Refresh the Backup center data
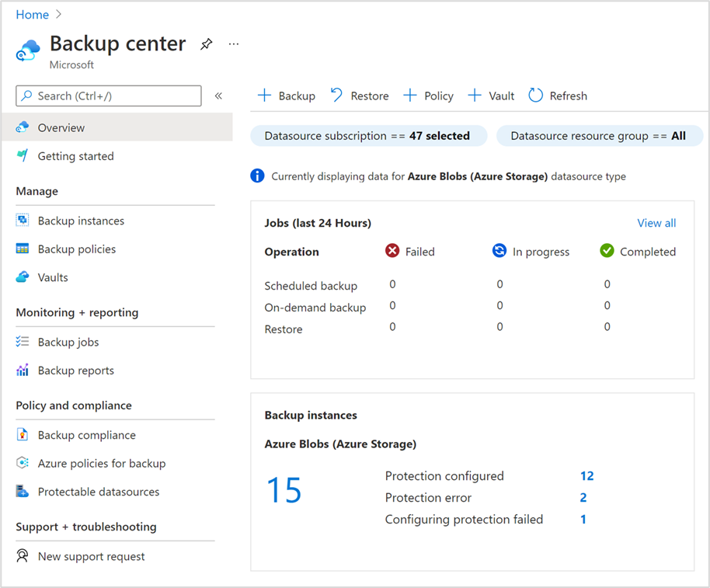Viewport: 710px width, 588px height. point(558,96)
